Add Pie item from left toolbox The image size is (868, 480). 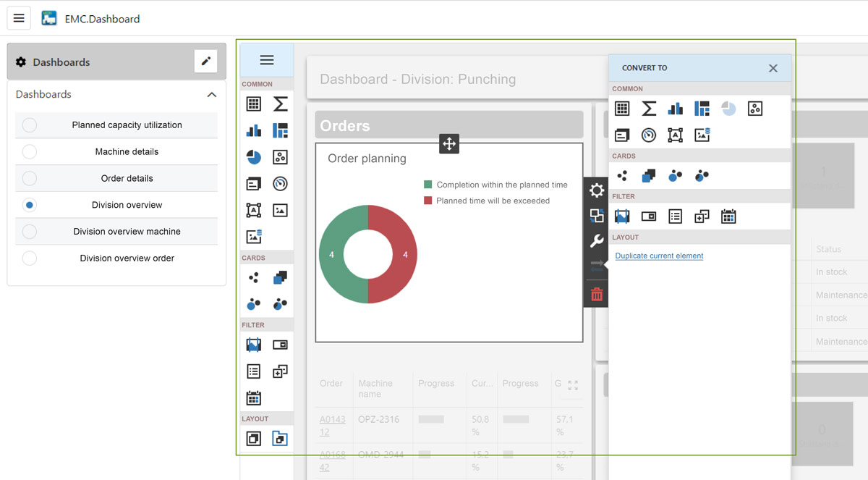tap(254, 157)
